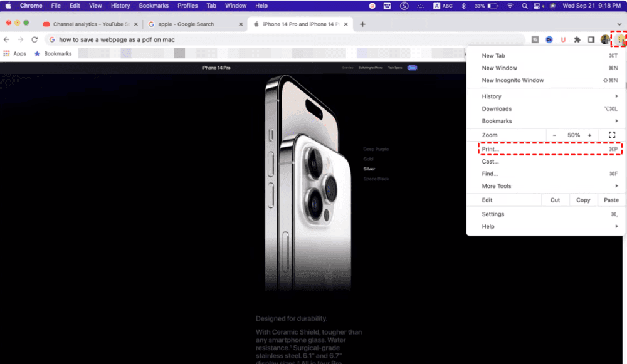Click the gray 'fb' extension icon

click(x=535, y=39)
